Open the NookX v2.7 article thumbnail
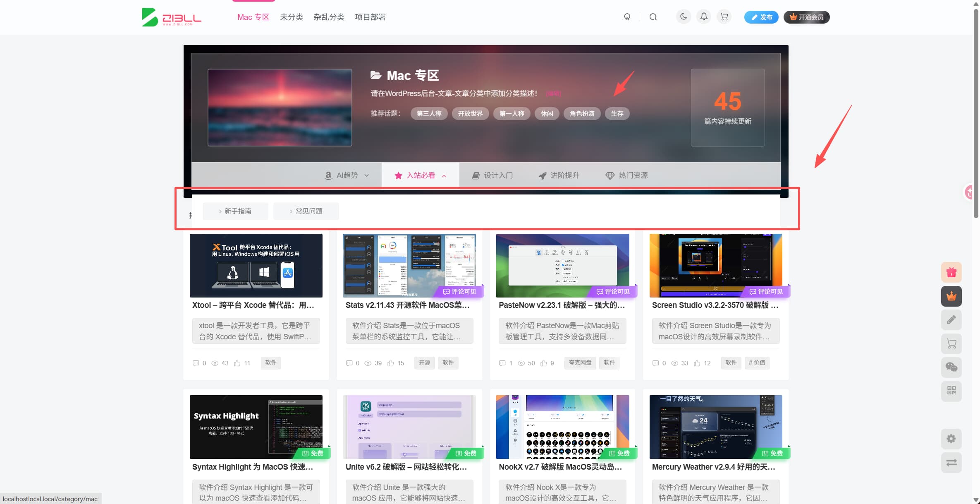 tap(562, 427)
